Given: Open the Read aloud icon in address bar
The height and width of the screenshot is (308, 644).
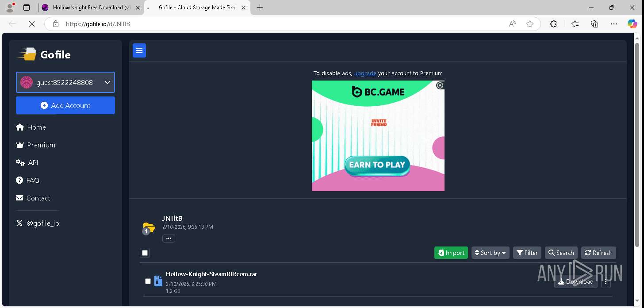Looking at the screenshot, I should click(512, 24).
